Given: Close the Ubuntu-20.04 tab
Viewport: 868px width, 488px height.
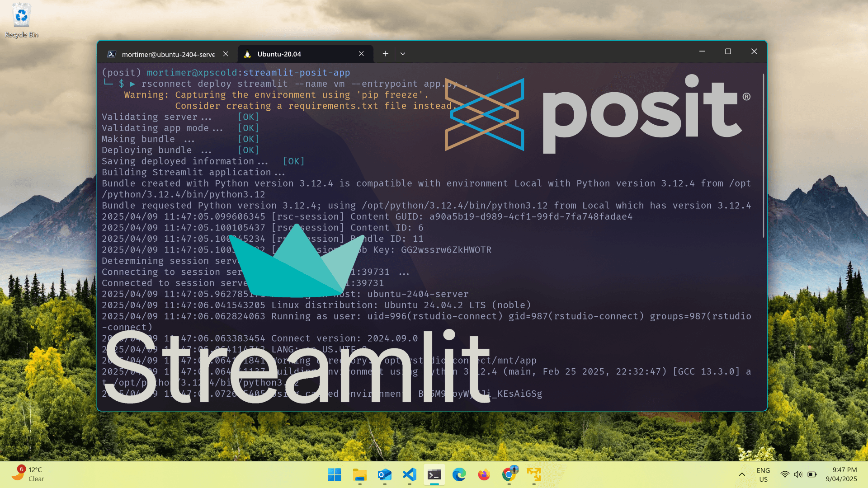Looking at the screenshot, I should tap(361, 54).
